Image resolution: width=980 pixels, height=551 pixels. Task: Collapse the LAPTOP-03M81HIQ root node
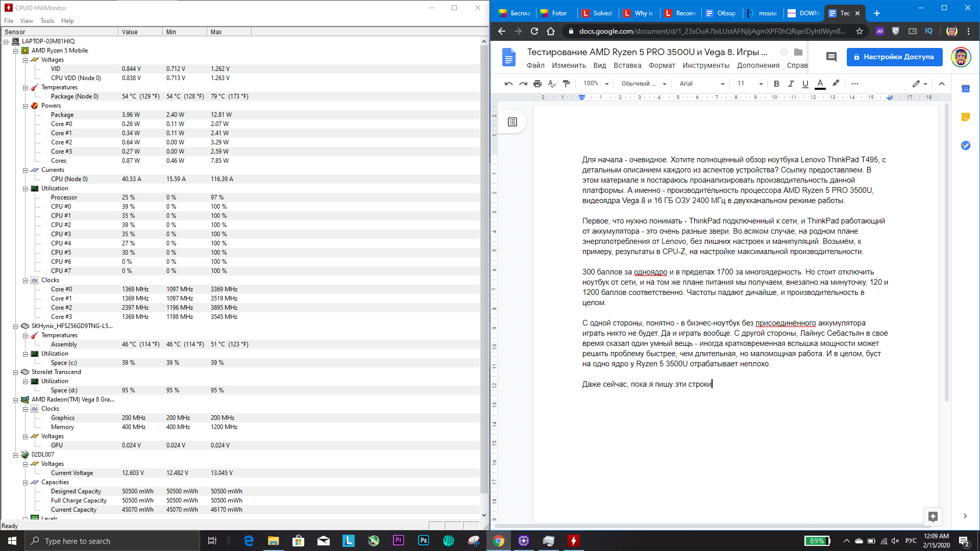coord(6,41)
